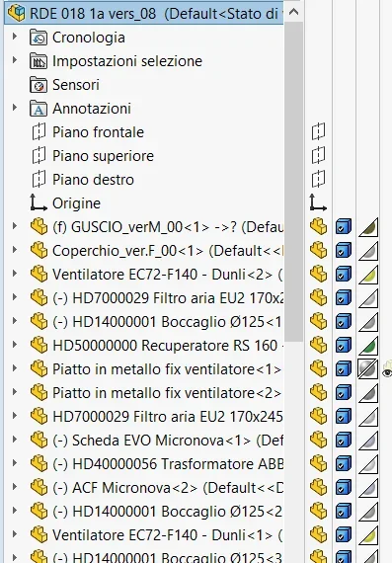The image size is (392, 563).
Task: Open appearance swatch for Ventilatore Dunli<1>
Action: tap(369, 535)
